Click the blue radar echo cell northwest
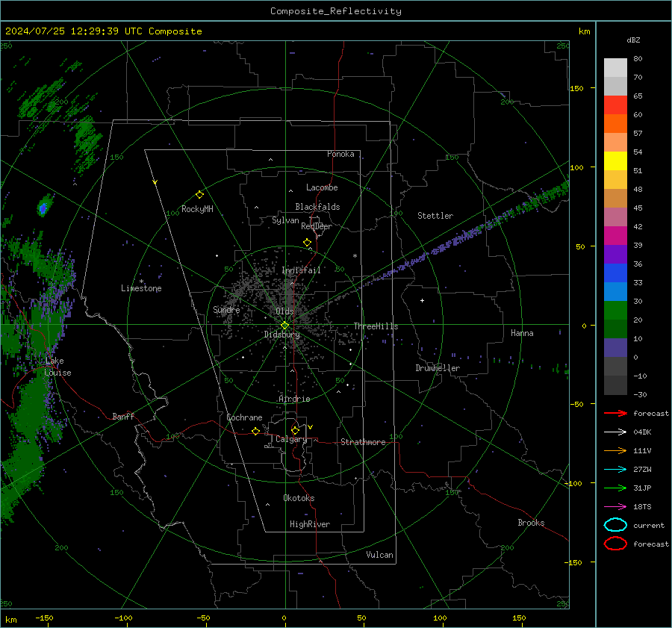Image resolution: width=672 pixels, height=628 pixels. (x=43, y=208)
